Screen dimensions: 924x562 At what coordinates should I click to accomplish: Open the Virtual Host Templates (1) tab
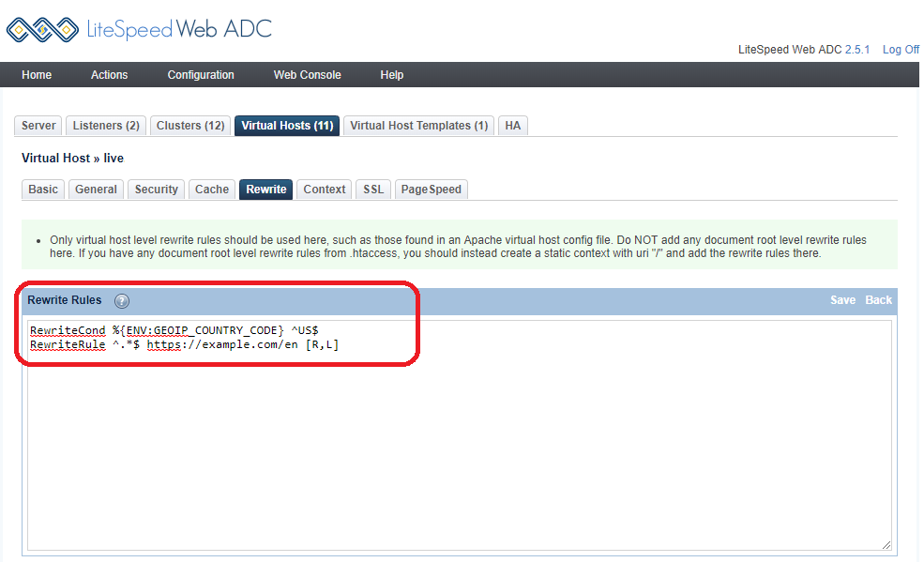(x=419, y=126)
